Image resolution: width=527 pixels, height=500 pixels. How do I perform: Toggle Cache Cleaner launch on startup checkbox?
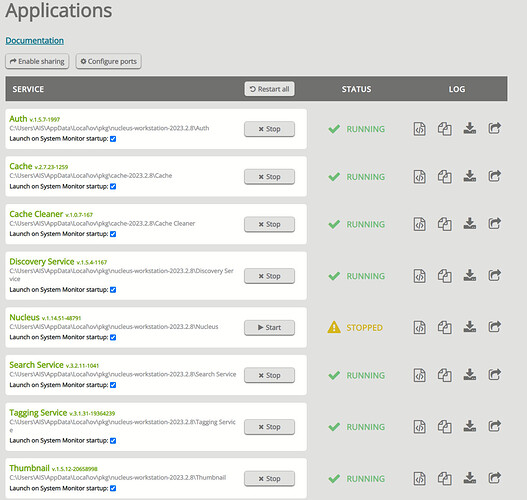point(113,234)
